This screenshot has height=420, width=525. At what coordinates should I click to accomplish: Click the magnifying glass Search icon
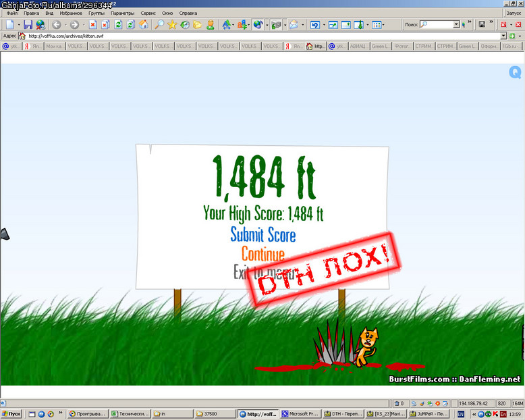coord(159,25)
